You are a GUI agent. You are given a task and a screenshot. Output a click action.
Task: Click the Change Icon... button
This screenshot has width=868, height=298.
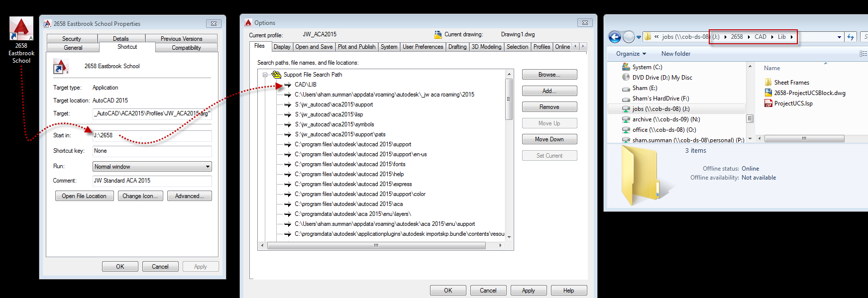140,196
